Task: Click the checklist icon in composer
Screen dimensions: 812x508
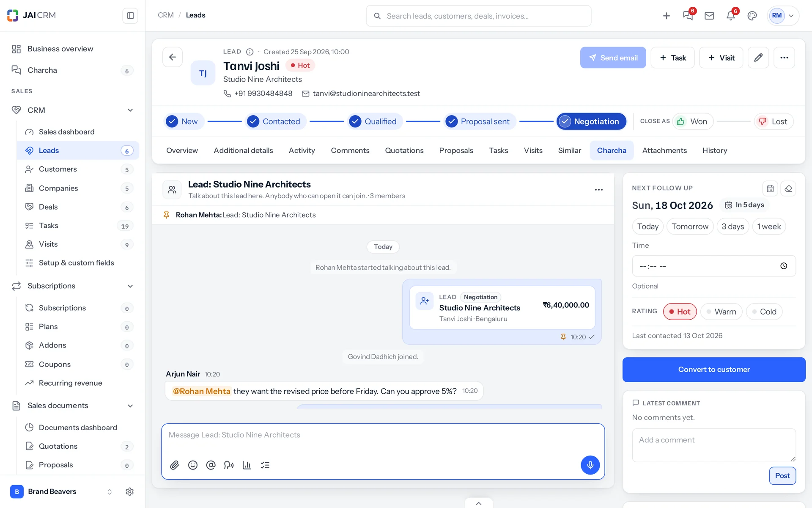Action: pyautogui.click(x=265, y=465)
